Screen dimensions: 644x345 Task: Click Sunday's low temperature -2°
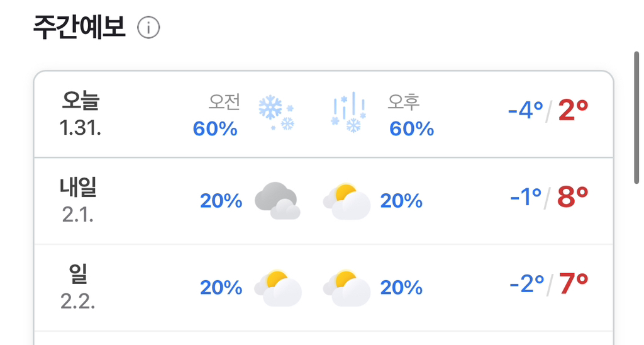click(x=526, y=284)
